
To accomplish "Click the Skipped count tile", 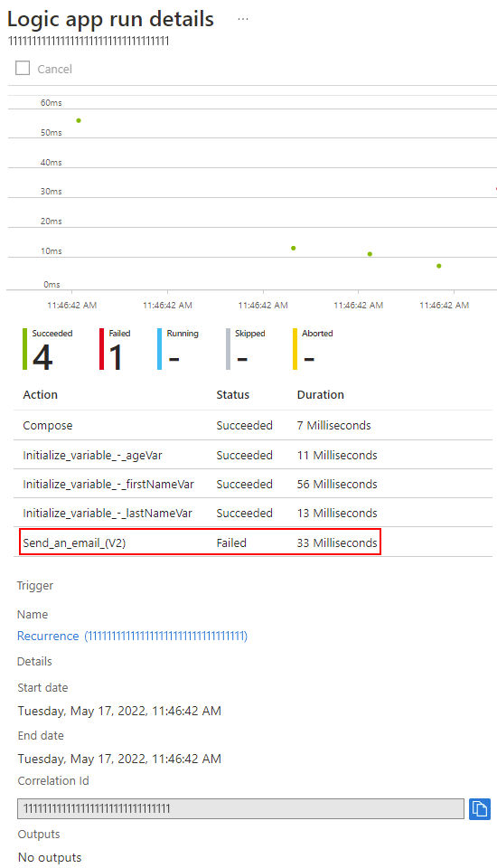I will coord(246,349).
